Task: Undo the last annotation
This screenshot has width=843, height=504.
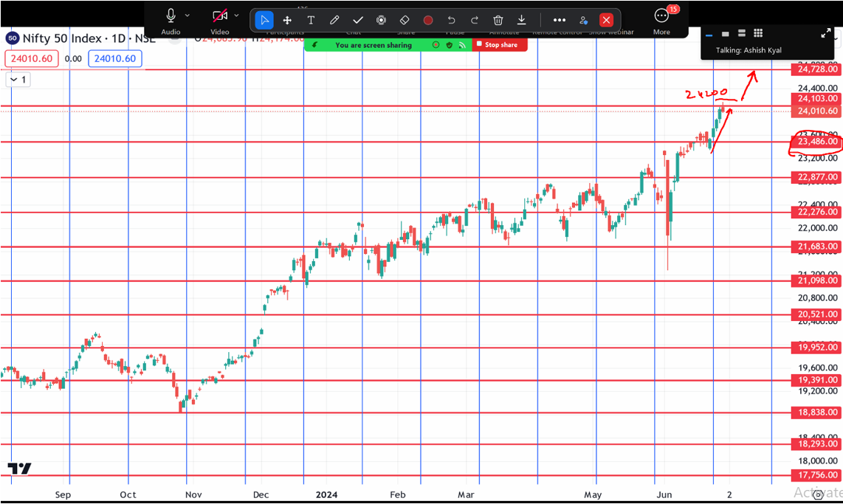Action: pyautogui.click(x=451, y=21)
